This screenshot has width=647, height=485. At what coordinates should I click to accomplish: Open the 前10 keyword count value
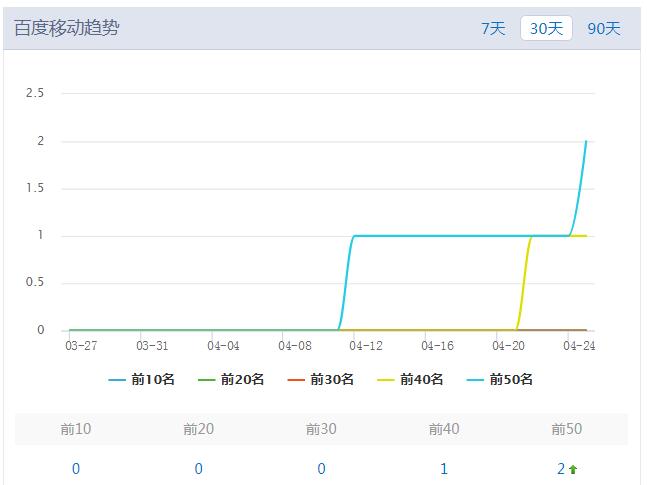pos(76,468)
